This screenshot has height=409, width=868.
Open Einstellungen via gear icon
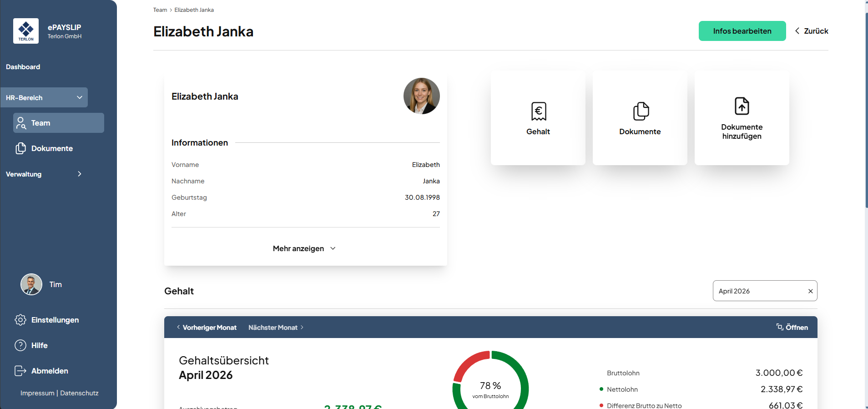coord(20,320)
